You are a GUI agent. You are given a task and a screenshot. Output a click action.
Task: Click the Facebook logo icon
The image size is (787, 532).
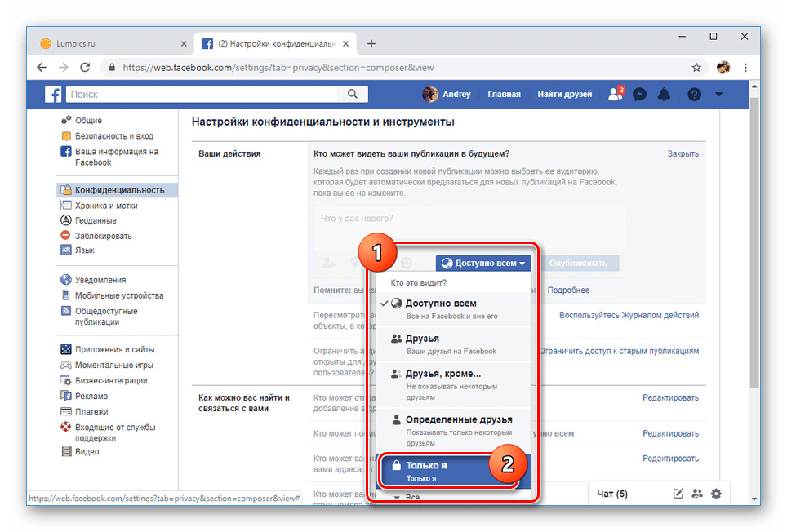[53, 95]
